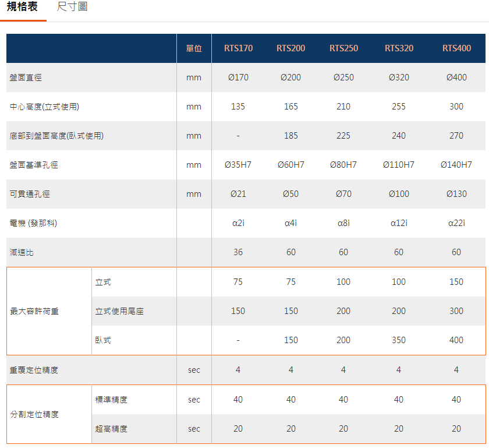Select the 最大容許荷重 group label
This screenshot has width=489, height=448.
point(34,311)
